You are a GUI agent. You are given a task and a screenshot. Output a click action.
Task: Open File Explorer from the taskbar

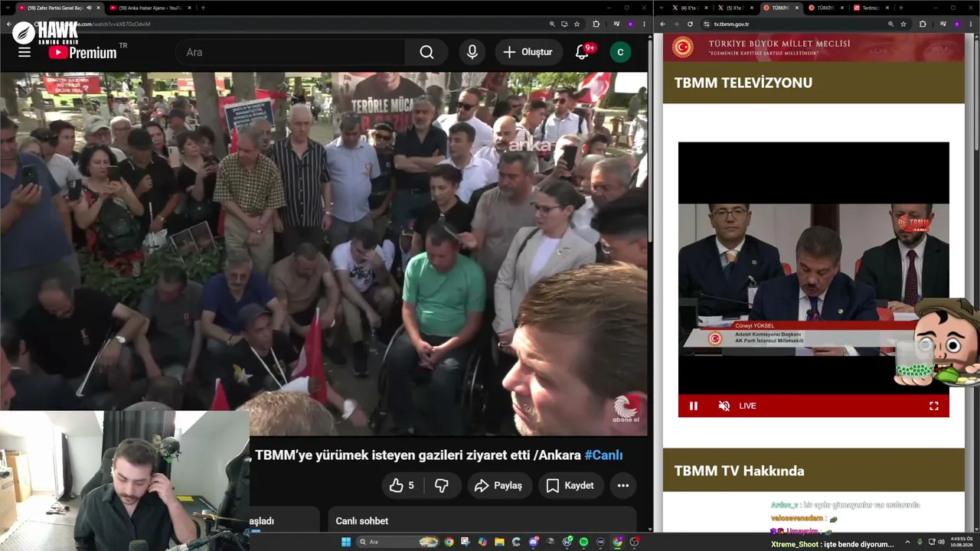point(499,542)
